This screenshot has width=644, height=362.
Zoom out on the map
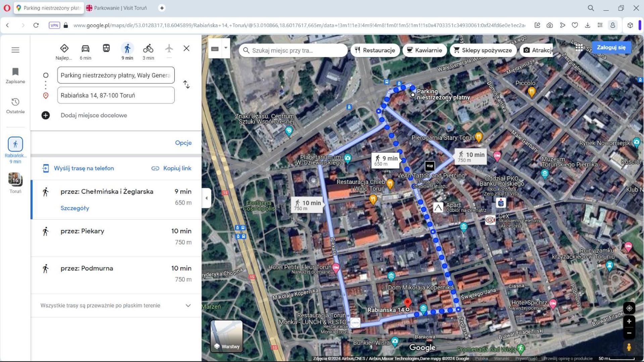click(629, 333)
